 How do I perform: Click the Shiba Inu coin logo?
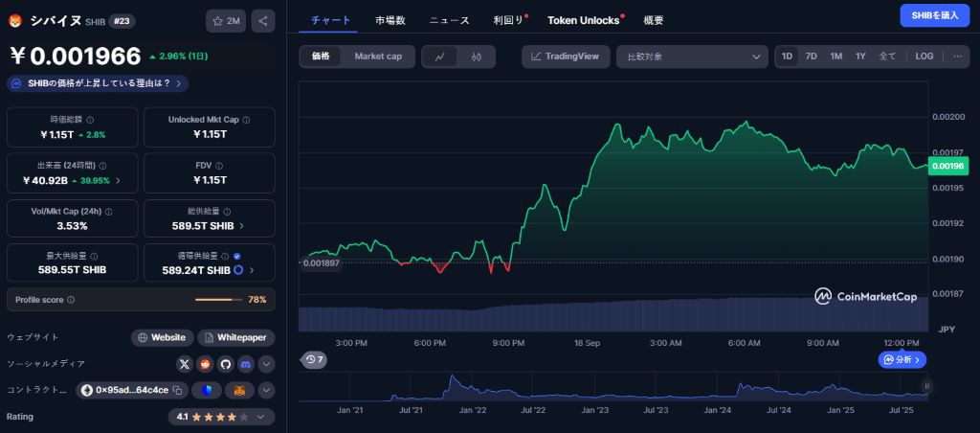[x=14, y=21]
